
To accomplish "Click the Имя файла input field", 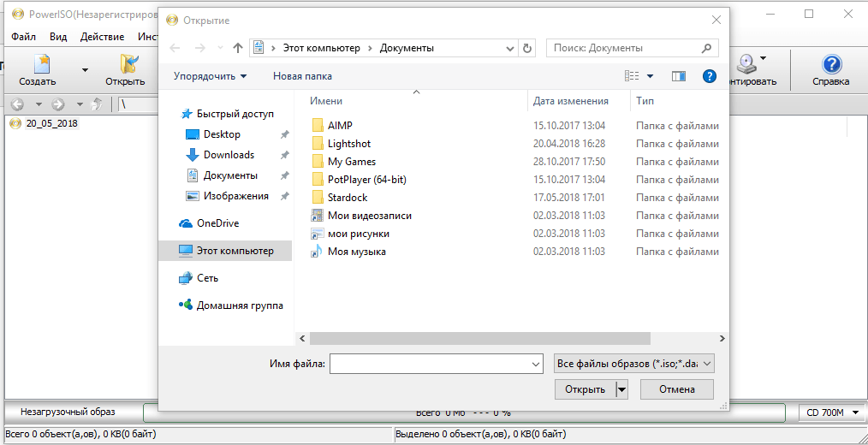I will tap(430, 364).
